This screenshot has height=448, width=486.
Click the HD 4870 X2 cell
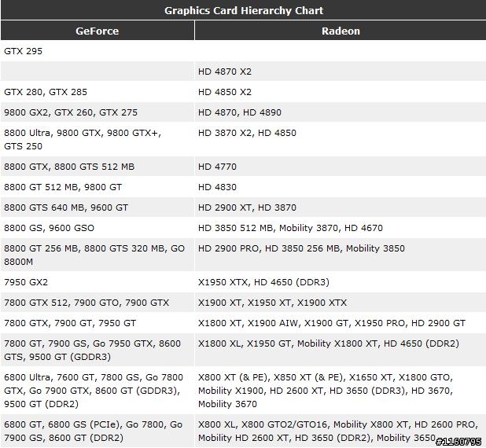[x=341, y=72]
